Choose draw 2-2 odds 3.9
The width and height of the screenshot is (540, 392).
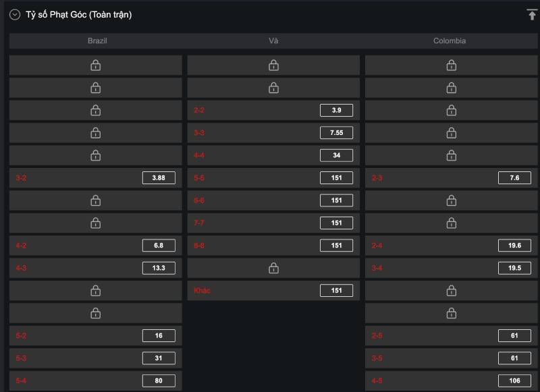336,110
